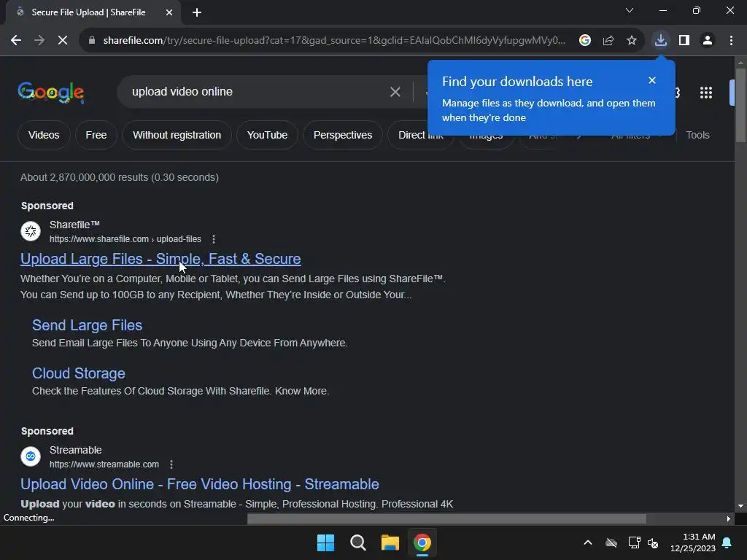View site information lock icon

(x=92, y=41)
